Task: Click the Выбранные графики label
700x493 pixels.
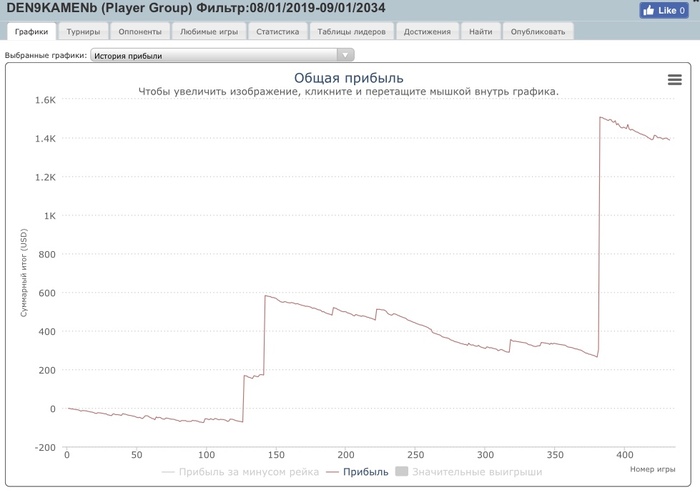Action: click(x=46, y=55)
